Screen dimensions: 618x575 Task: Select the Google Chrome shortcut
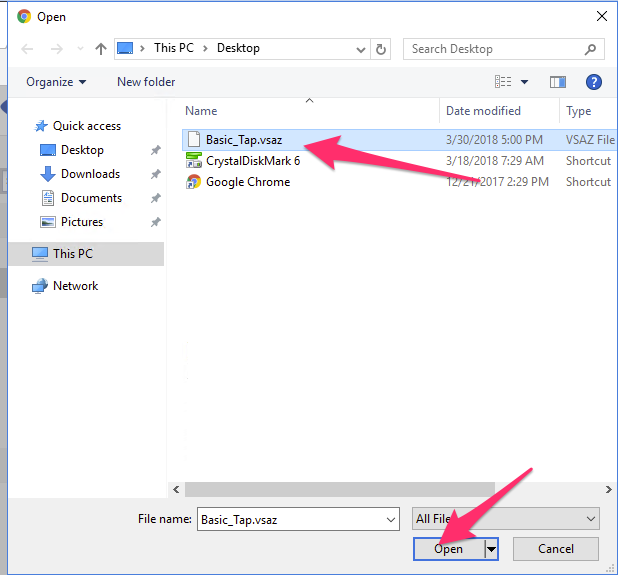pyautogui.click(x=248, y=182)
